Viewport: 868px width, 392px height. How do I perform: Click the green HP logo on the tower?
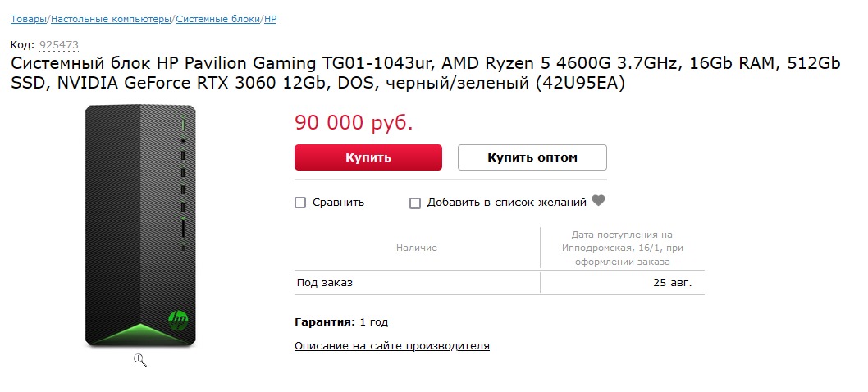177,320
